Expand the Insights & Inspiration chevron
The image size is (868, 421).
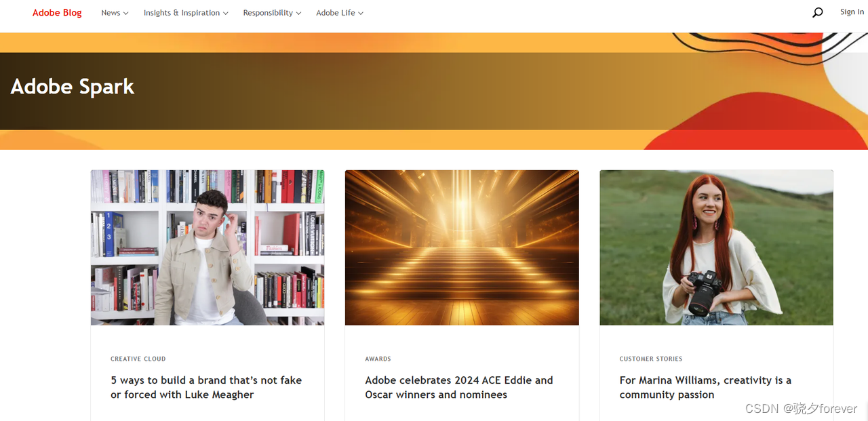[x=225, y=14]
